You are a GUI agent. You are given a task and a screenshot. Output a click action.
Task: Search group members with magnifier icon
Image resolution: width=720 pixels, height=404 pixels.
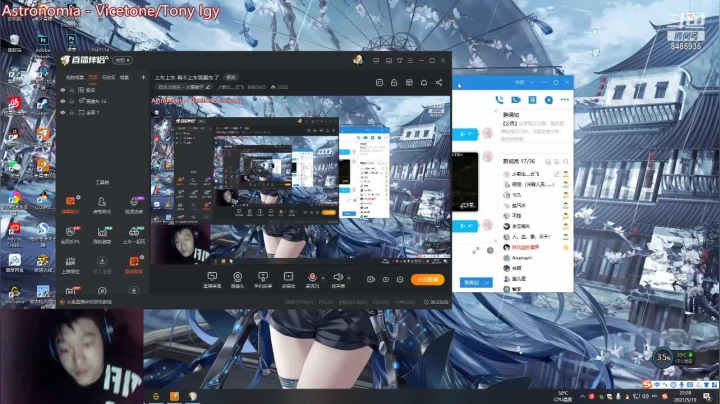[566, 162]
